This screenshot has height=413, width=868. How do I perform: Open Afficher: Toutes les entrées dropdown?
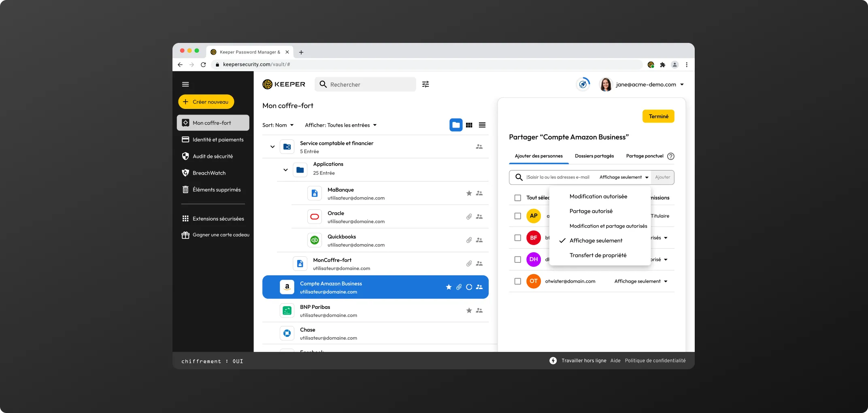tap(341, 125)
